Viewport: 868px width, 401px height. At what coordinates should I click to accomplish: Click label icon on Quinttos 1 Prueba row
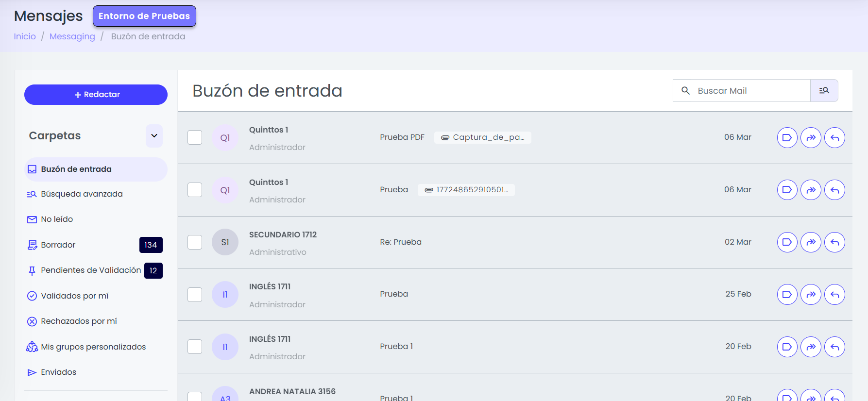787,190
